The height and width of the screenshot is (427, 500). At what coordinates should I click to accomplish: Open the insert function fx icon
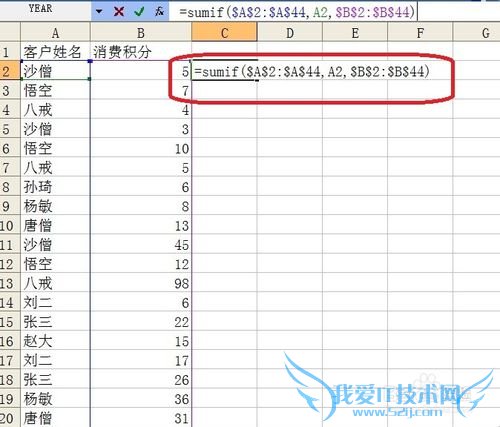pos(159,12)
